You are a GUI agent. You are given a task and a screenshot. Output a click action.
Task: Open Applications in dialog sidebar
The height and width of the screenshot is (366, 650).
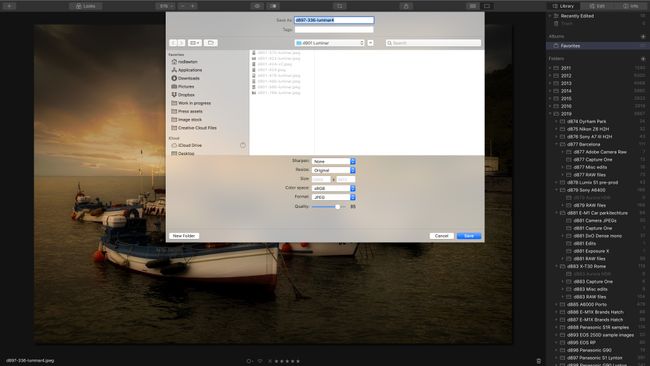[x=187, y=70]
